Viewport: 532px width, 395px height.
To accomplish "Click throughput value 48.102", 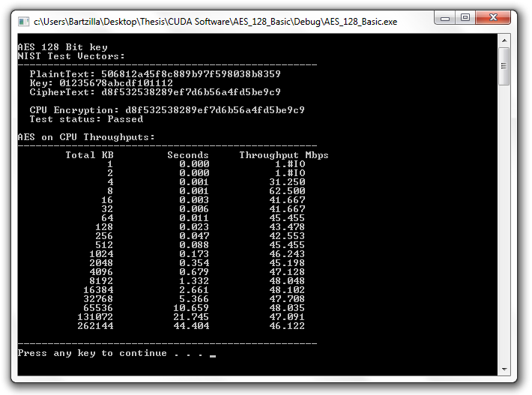I will (x=287, y=290).
